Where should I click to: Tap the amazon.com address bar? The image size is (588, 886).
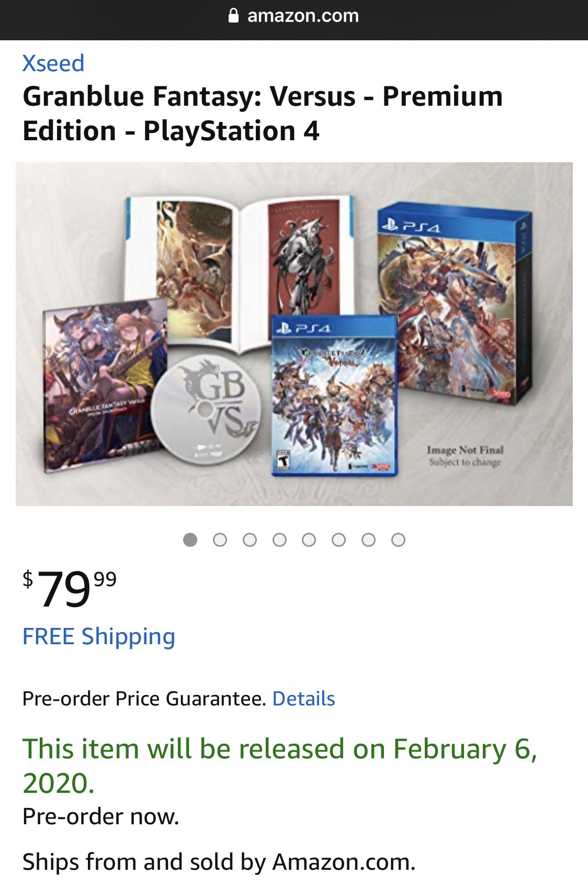click(294, 16)
